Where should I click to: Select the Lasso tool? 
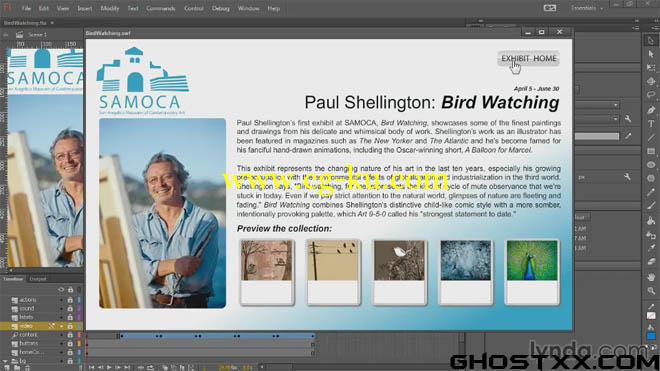pyautogui.click(x=651, y=95)
